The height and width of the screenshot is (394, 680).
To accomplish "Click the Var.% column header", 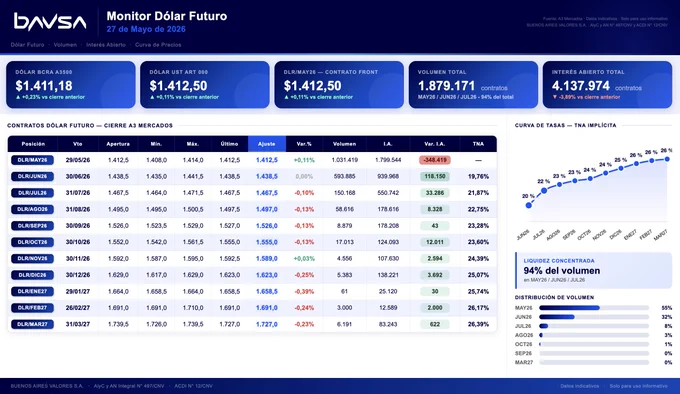I will click(304, 144).
